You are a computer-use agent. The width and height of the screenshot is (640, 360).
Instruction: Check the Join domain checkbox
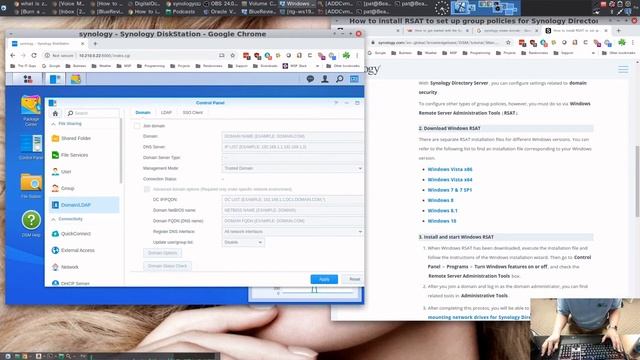[137, 126]
